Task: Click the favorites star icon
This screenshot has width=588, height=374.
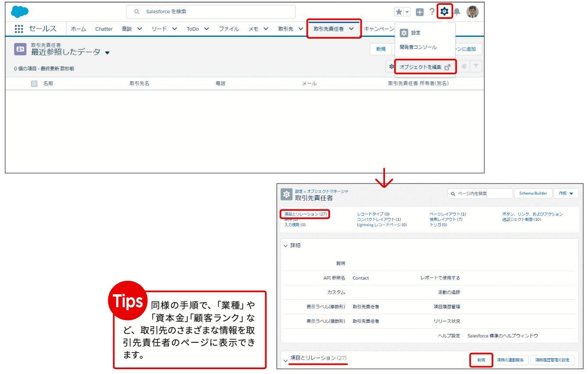Action: pos(399,12)
